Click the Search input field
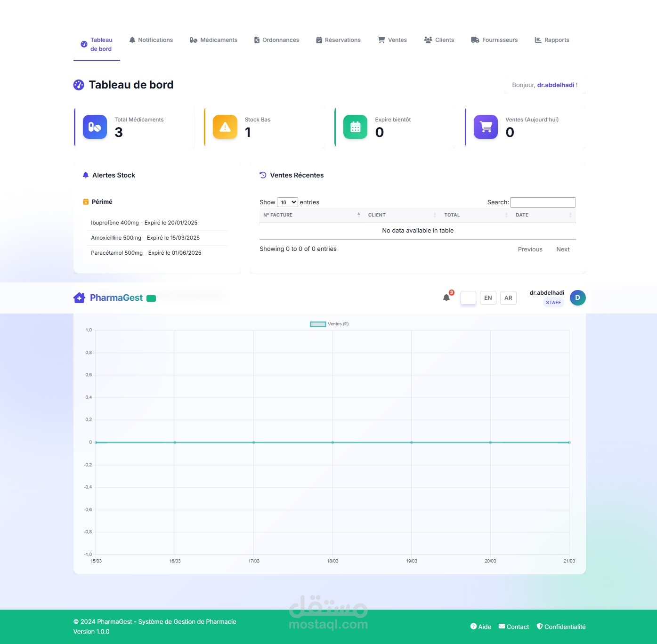657x644 pixels. pos(543,202)
